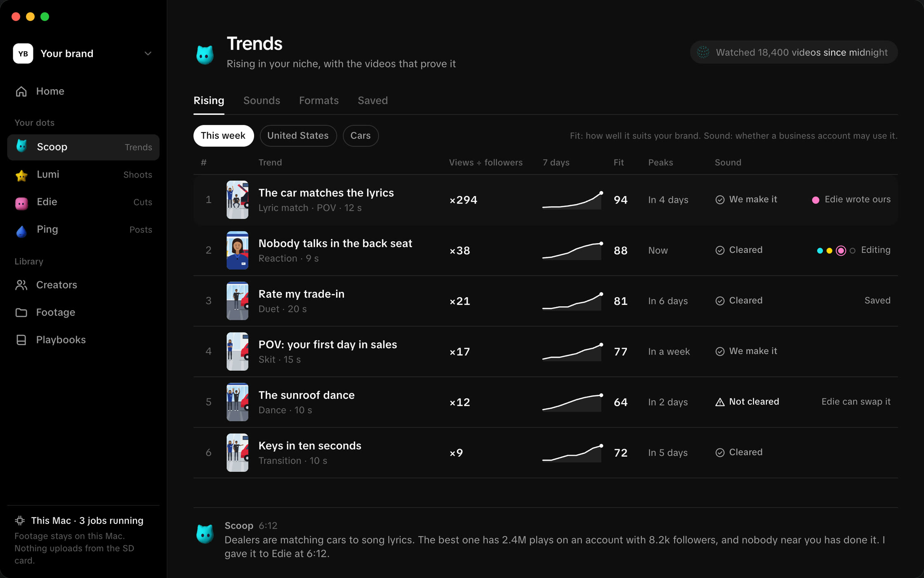This screenshot has height=578, width=924.
Task: Click the Not cleared warning triangle icon
Action: click(720, 402)
